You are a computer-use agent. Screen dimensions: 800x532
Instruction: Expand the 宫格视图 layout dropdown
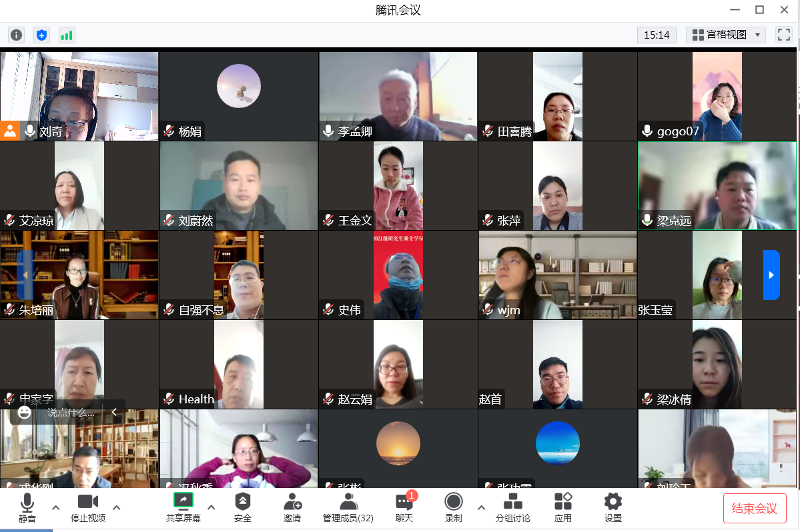click(x=725, y=35)
